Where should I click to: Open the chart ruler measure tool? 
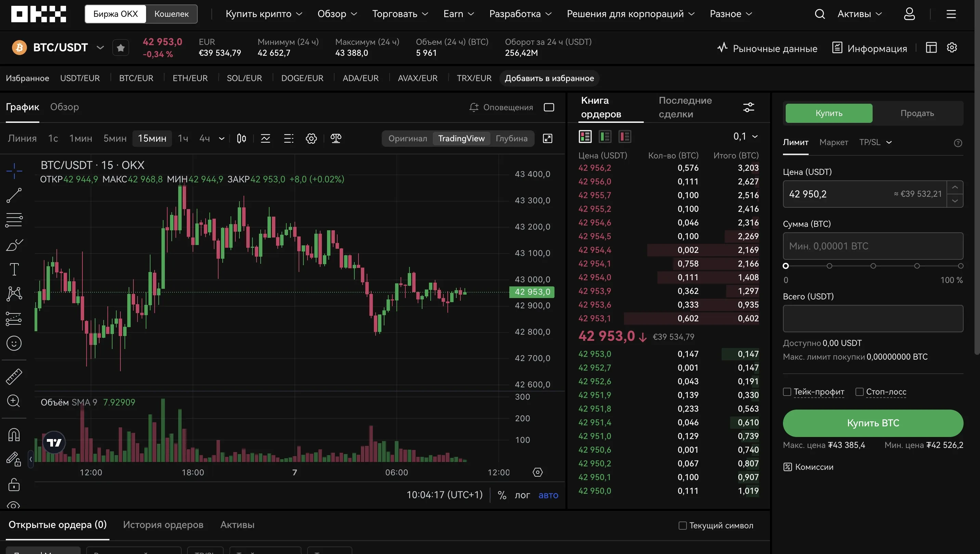[x=14, y=376]
